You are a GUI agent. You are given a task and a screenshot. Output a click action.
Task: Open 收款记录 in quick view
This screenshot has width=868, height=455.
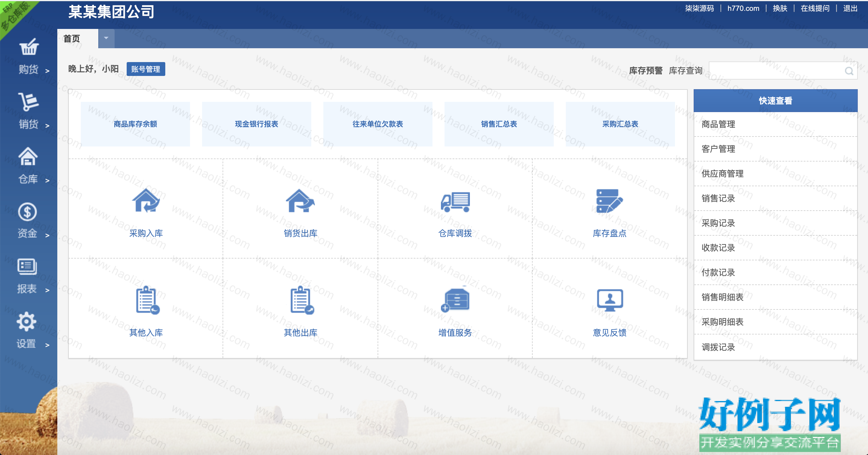click(x=775, y=248)
